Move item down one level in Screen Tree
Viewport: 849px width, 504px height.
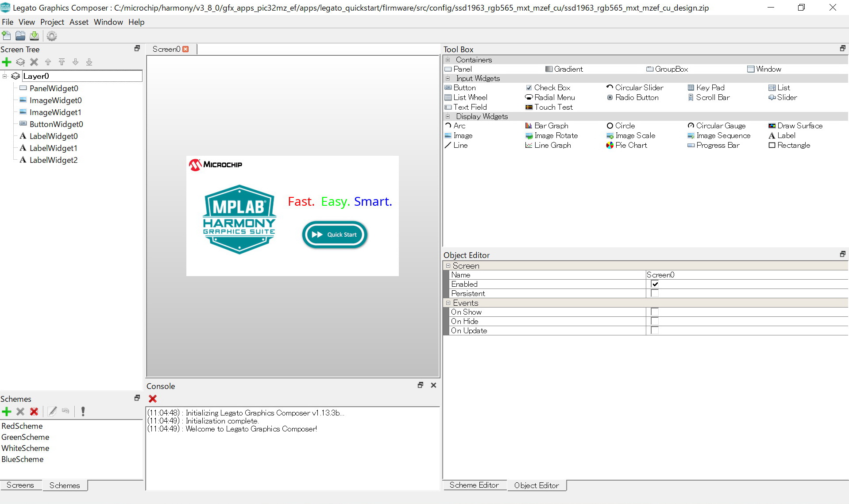[75, 62]
